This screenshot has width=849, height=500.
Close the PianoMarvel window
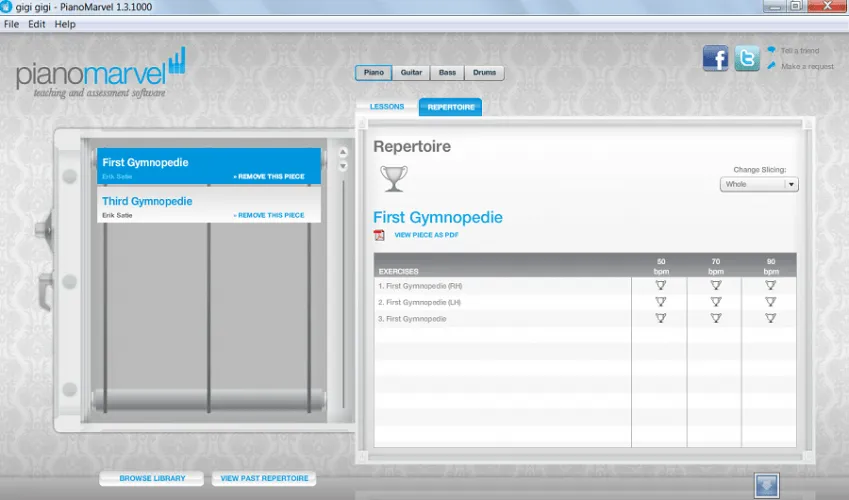click(827, 6)
